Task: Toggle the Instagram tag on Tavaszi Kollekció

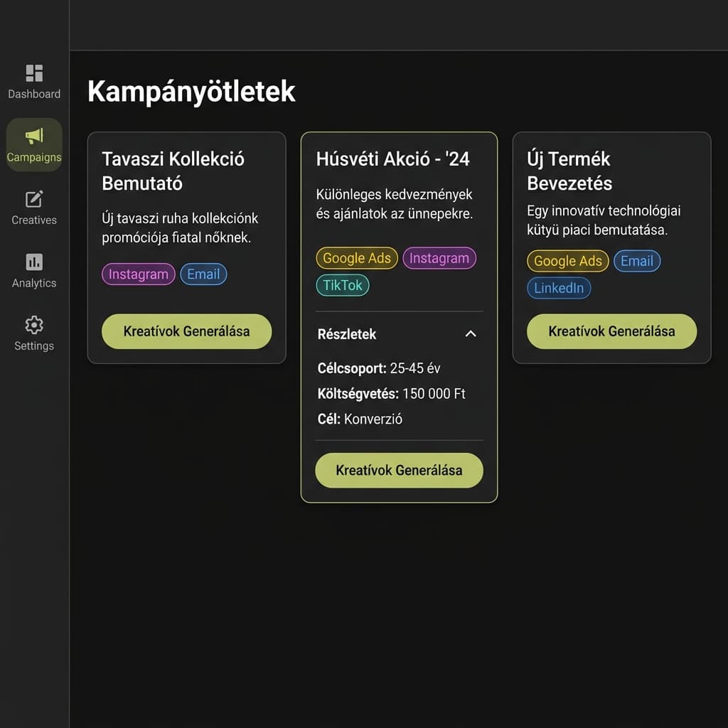Action: 138,274
